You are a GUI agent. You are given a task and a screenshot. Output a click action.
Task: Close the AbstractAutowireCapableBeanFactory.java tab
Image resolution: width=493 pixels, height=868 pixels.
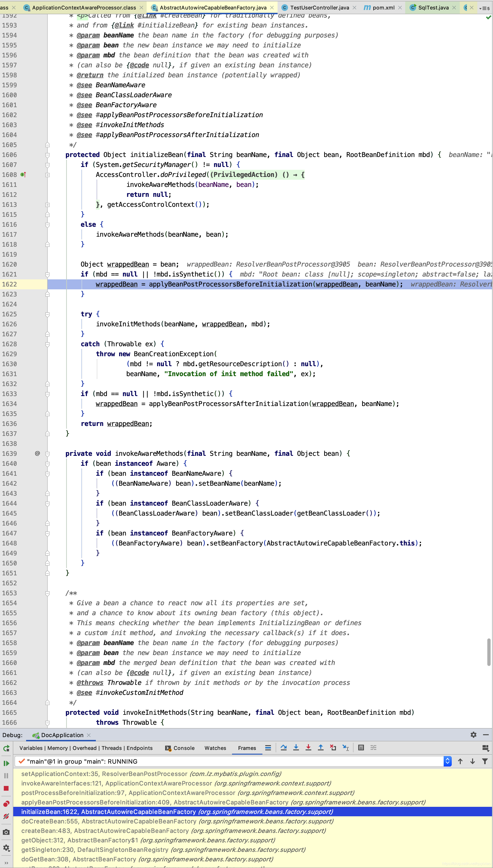pyautogui.click(x=272, y=7)
